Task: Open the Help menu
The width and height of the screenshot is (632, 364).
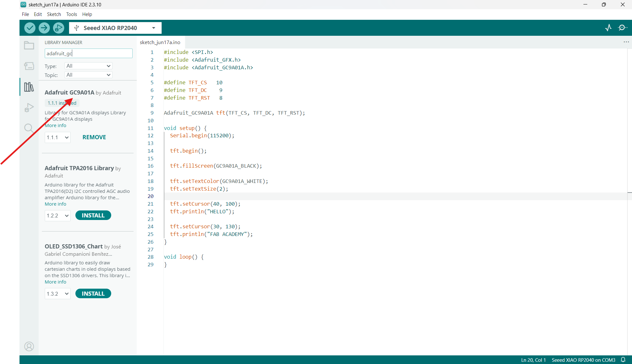Action: [x=87, y=14]
